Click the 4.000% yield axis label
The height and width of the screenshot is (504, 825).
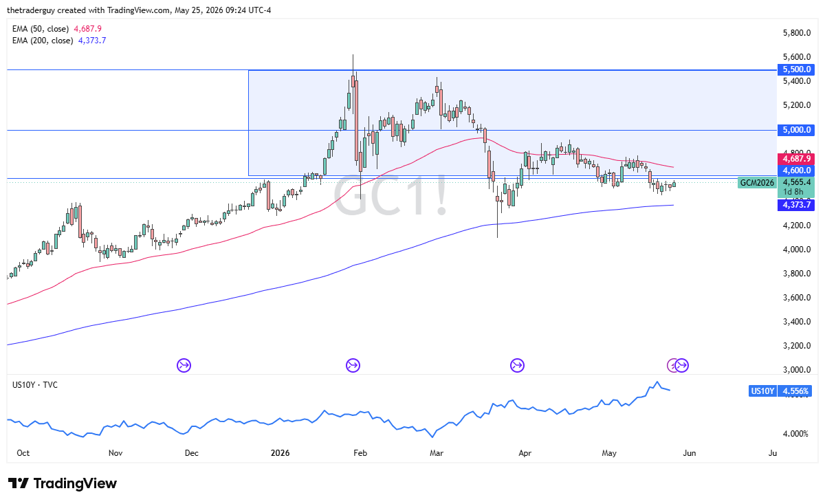tap(796, 434)
